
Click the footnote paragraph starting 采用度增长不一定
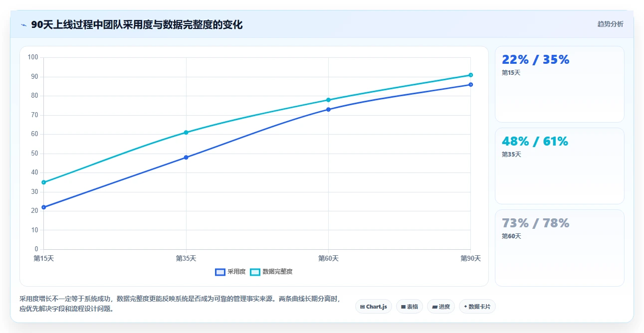(180, 304)
